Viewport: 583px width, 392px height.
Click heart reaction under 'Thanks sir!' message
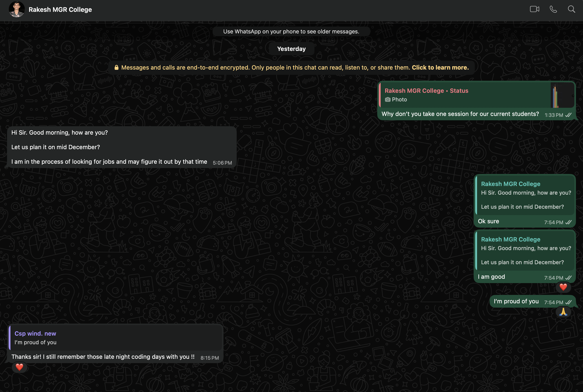(x=20, y=367)
